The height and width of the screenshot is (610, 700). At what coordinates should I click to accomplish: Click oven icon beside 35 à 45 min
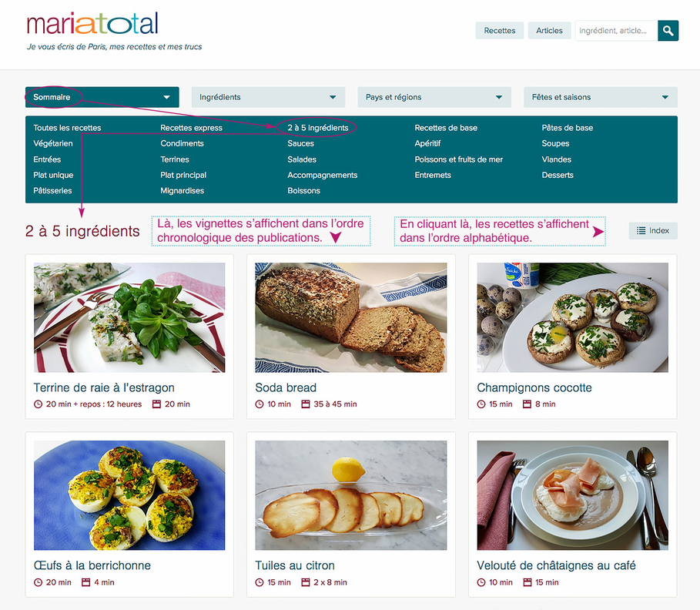pyautogui.click(x=306, y=404)
